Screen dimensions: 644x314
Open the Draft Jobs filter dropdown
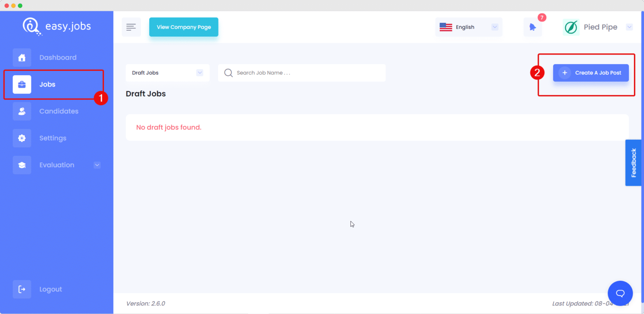(x=167, y=73)
